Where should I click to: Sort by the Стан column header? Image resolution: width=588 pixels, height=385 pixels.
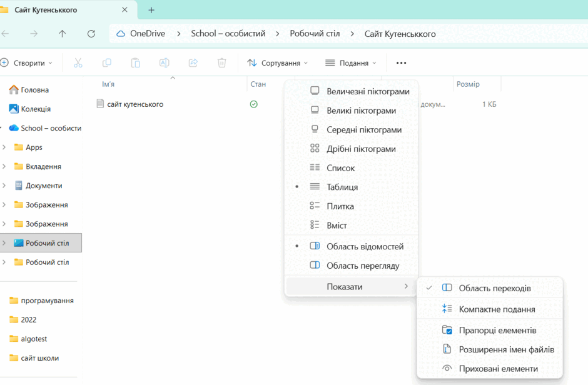(258, 84)
